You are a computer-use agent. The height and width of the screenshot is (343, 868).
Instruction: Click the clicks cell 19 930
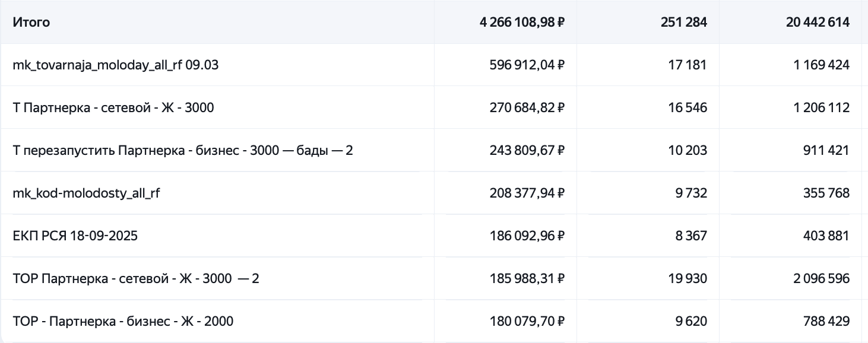[x=688, y=278]
